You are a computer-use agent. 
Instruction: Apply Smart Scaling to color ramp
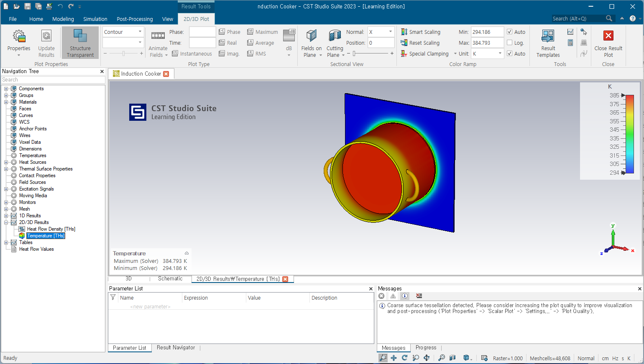click(421, 32)
